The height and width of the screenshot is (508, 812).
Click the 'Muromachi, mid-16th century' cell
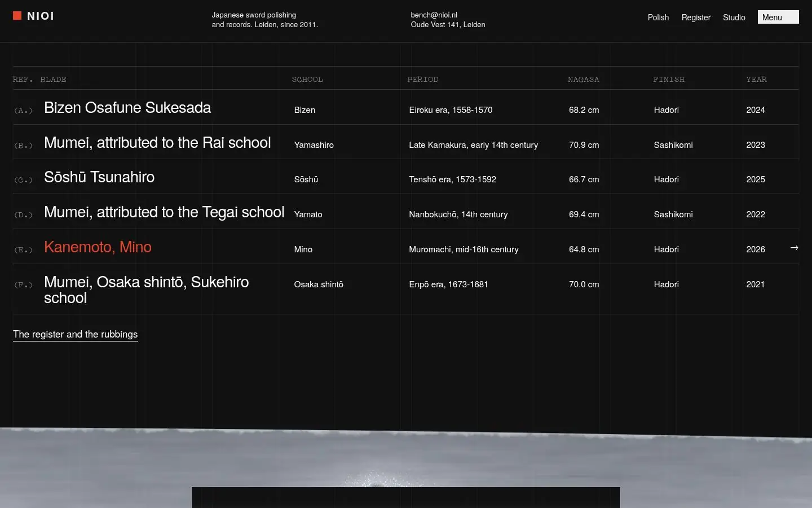tap(464, 249)
